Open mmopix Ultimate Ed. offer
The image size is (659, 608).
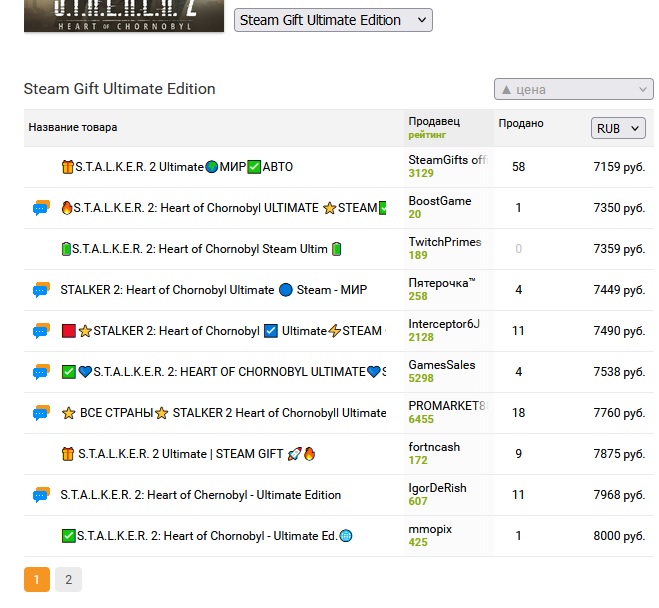207,536
